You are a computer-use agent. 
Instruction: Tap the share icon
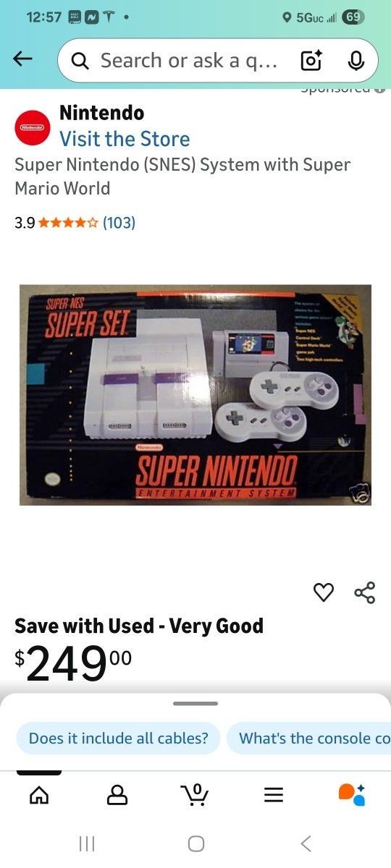coord(365,592)
